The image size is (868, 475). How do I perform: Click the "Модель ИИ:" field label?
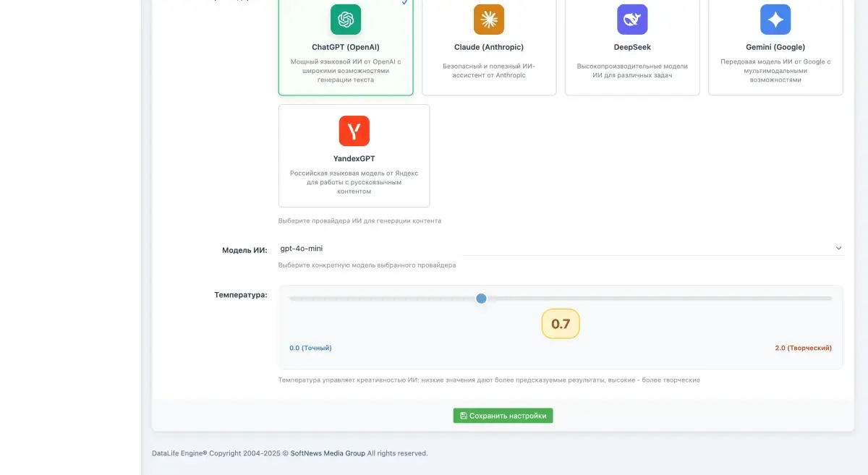[244, 250]
